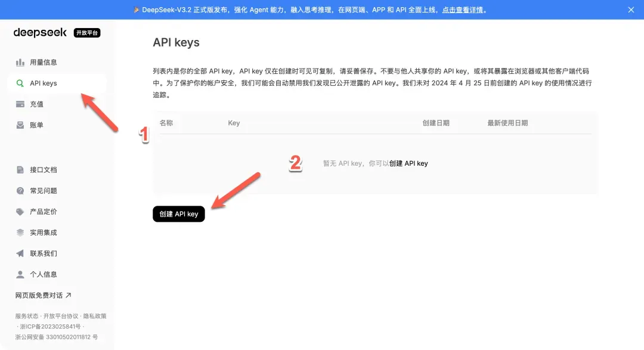The width and height of the screenshot is (644, 350).
Task: Click the announcement icon in the top banner
Action: pyautogui.click(x=136, y=10)
